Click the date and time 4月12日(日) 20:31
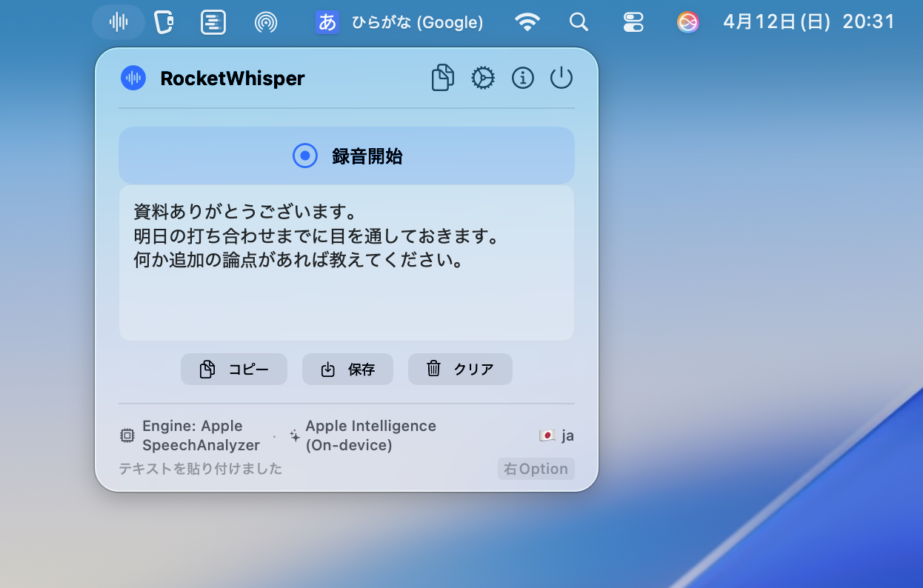This screenshot has height=588, width=923. pyautogui.click(x=809, y=22)
